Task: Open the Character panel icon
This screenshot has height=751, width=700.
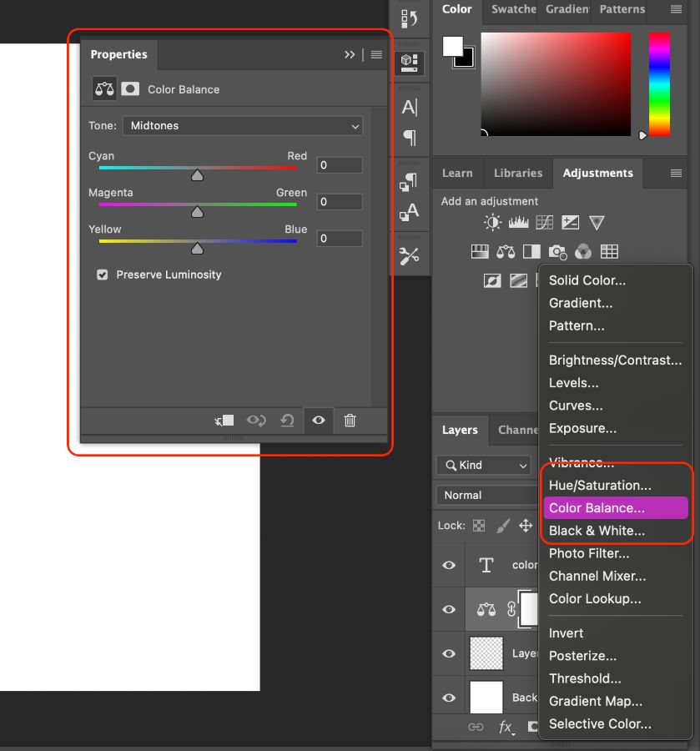Action: (x=410, y=108)
